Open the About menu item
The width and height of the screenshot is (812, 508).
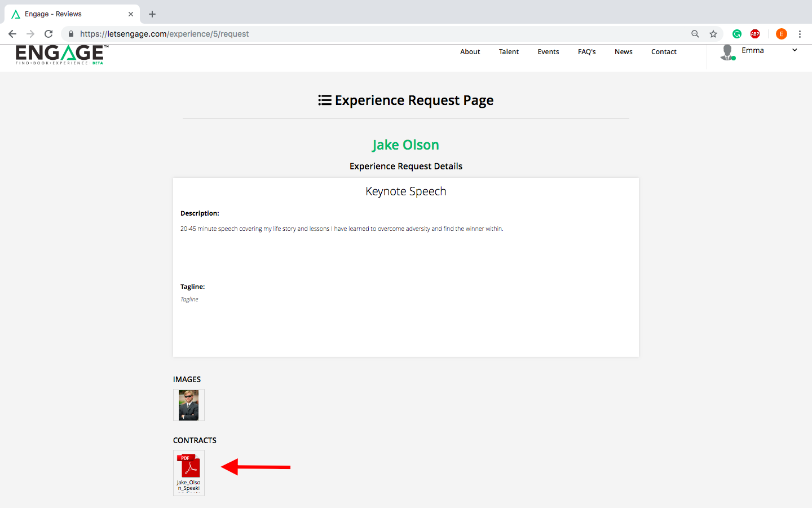470,52
